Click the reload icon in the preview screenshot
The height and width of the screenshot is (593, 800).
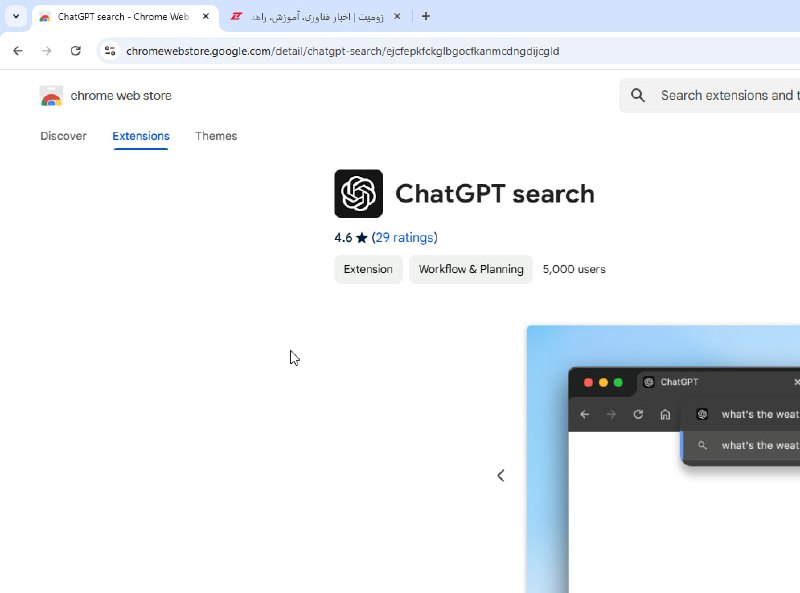pos(638,414)
